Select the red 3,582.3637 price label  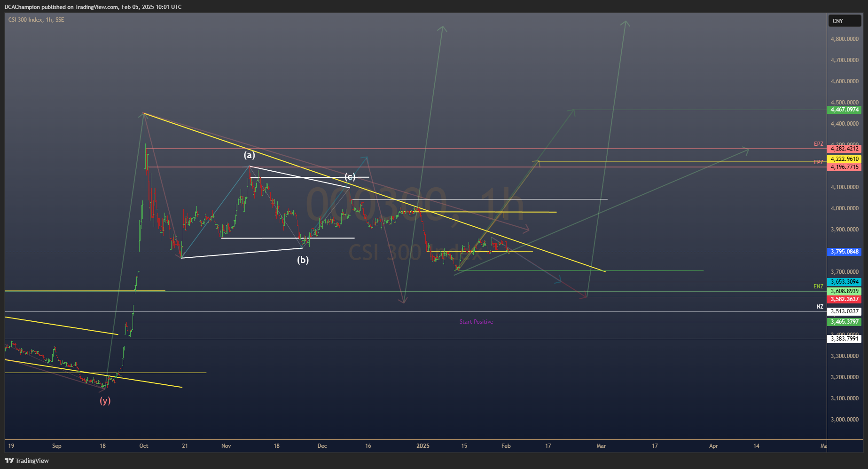pos(845,299)
